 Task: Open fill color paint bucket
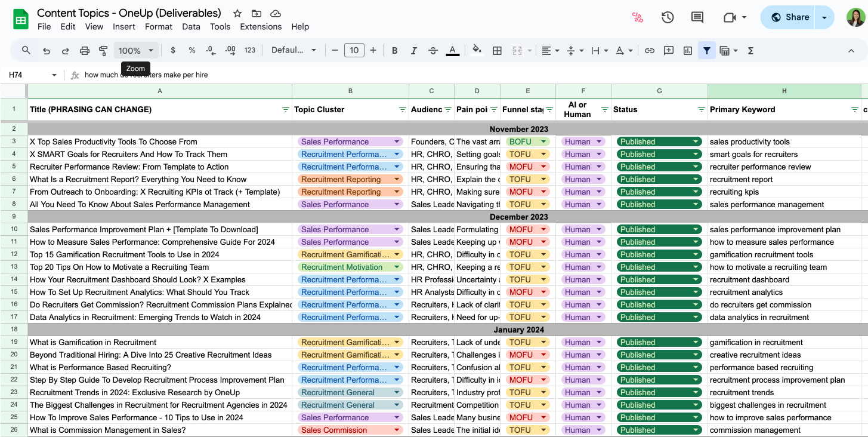477,51
